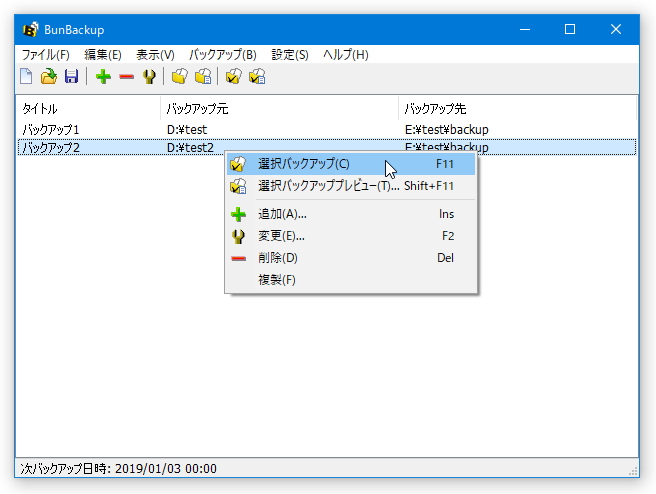Choose 変更(E)... in context menu
The image size is (656, 494).
[351, 236]
